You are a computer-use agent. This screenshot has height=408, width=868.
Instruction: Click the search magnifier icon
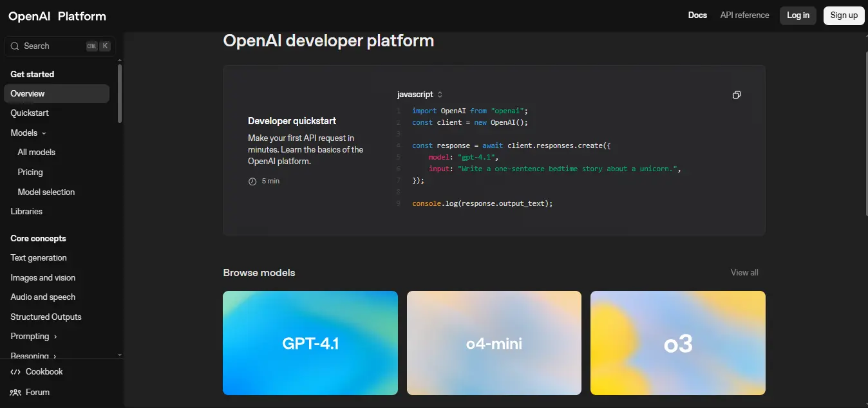pyautogui.click(x=15, y=46)
